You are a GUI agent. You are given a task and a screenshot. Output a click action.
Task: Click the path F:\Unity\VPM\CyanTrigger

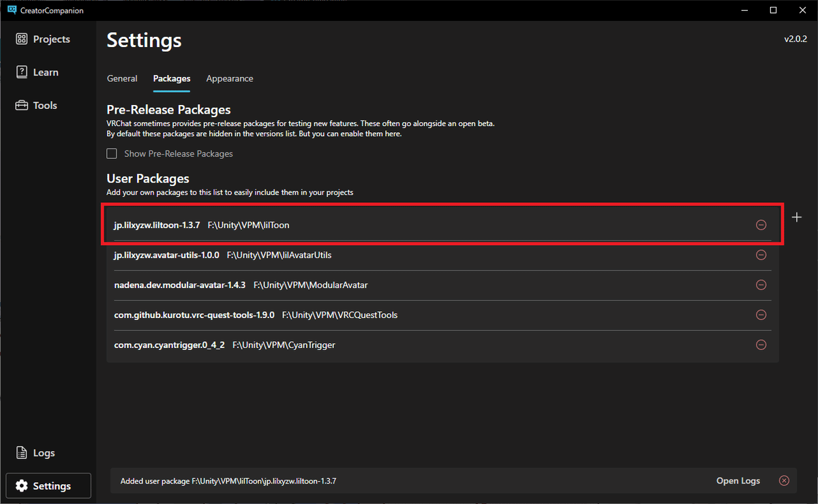(x=284, y=345)
